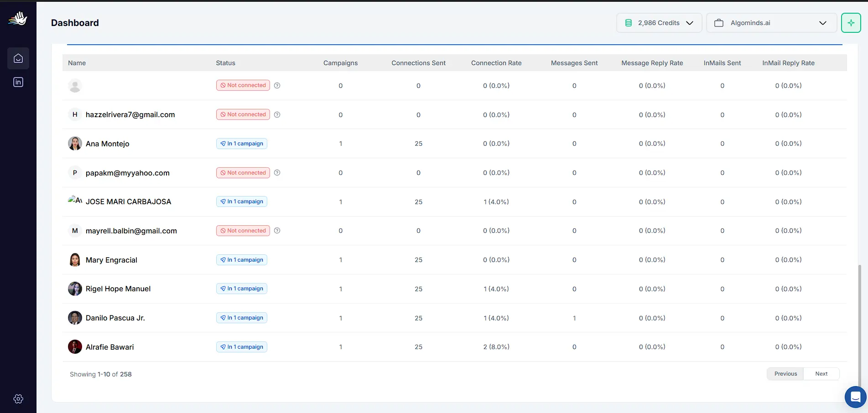Screen dimensions: 868x413
Task: Click the blank placeholder avatar in first row
Action: pos(75,85)
